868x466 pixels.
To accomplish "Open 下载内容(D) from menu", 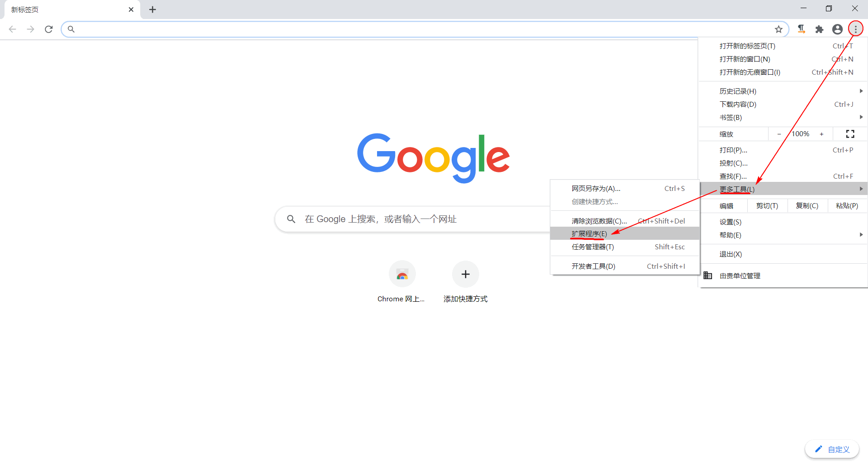I will (x=783, y=105).
